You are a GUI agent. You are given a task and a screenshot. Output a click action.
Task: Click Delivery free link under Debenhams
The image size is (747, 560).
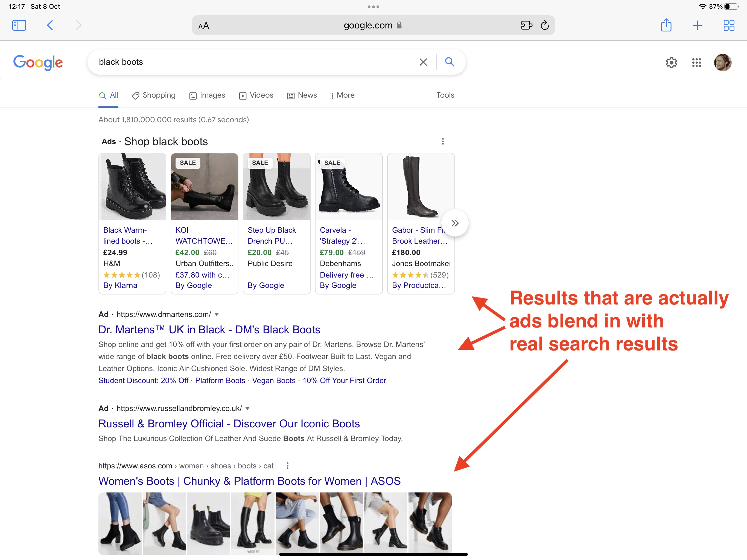click(x=347, y=275)
